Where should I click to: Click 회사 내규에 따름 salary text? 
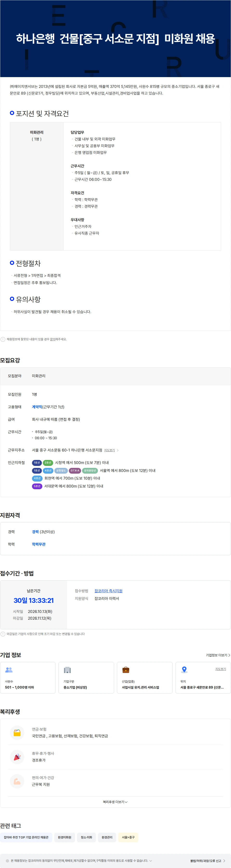tap(56, 419)
